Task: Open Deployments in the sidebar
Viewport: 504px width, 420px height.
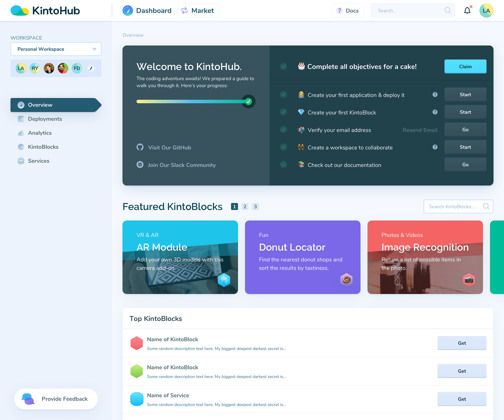Action: click(40, 119)
